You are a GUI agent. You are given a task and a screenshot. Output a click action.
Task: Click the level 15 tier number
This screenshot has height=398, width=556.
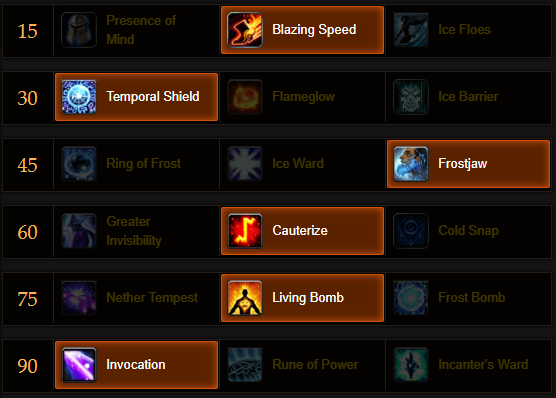[28, 31]
